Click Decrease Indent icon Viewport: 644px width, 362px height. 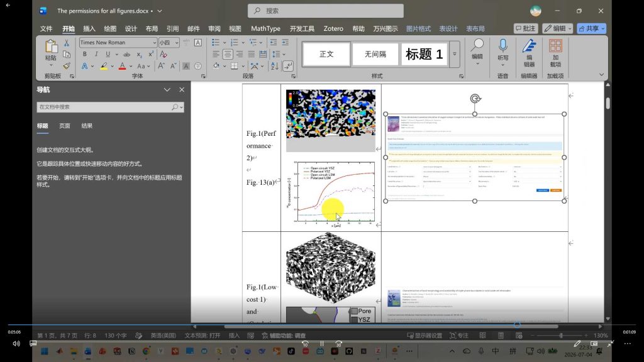[x=273, y=42]
